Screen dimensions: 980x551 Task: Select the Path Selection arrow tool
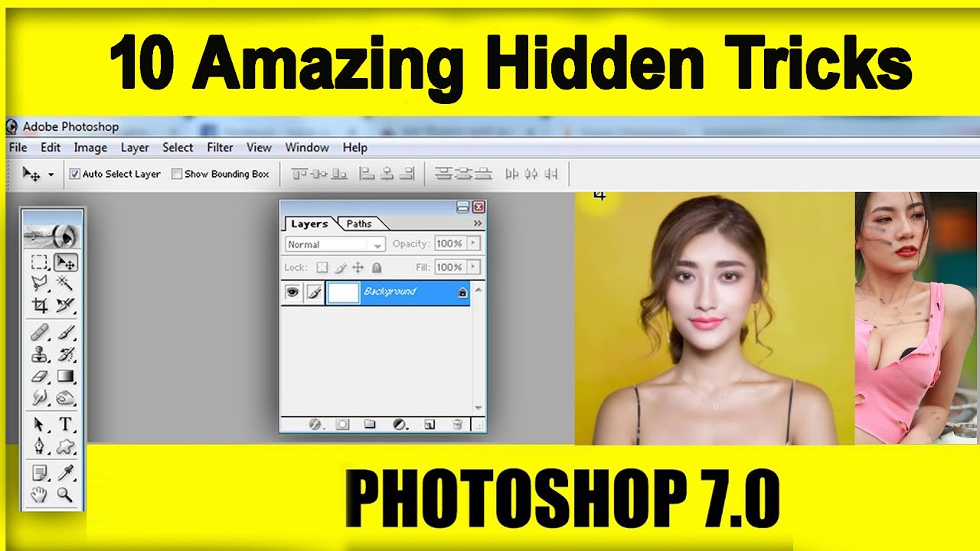click(x=39, y=424)
